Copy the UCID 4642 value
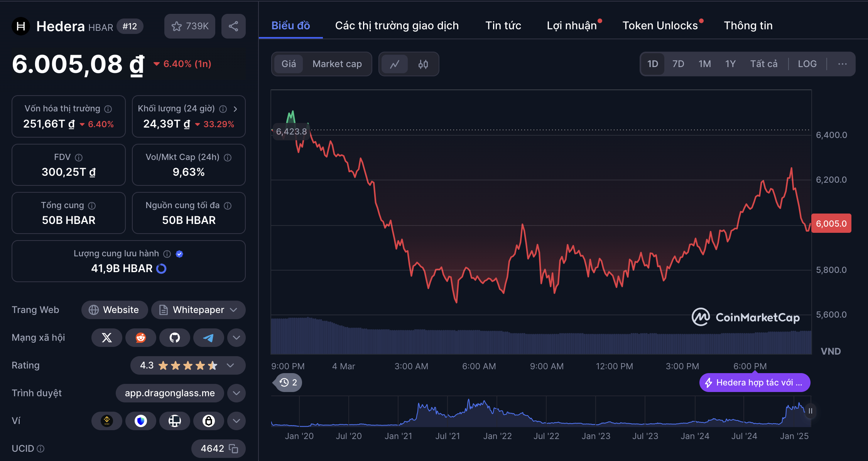This screenshot has width=868, height=461. coord(233,449)
